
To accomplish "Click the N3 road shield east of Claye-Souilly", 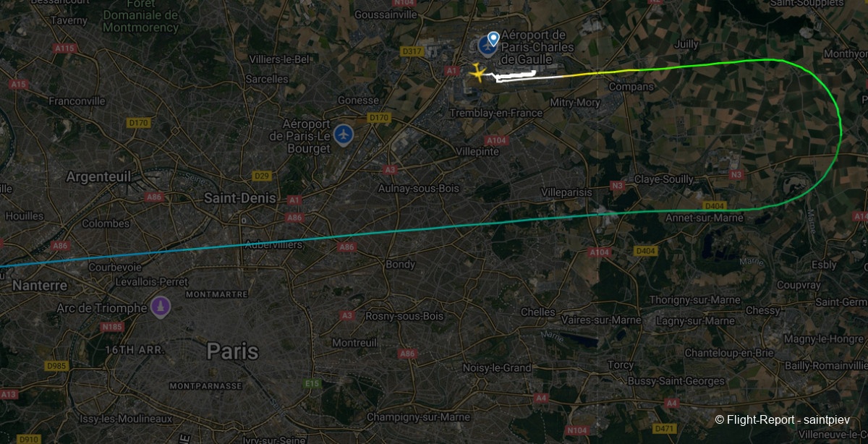I will pos(736,174).
